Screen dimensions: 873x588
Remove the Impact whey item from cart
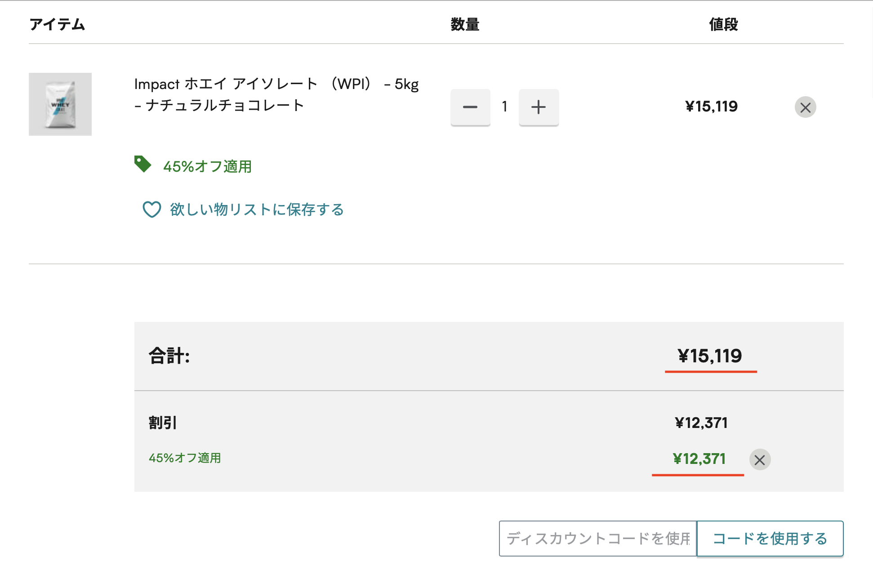[x=805, y=107]
